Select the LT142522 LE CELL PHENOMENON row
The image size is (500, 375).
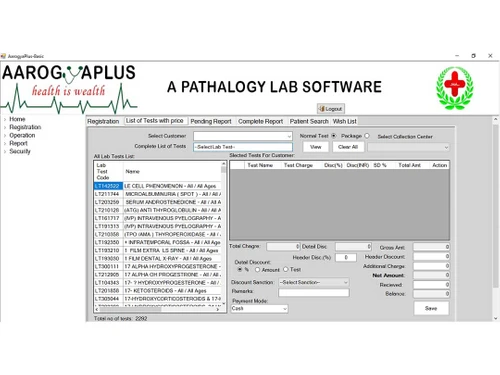coord(157,186)
